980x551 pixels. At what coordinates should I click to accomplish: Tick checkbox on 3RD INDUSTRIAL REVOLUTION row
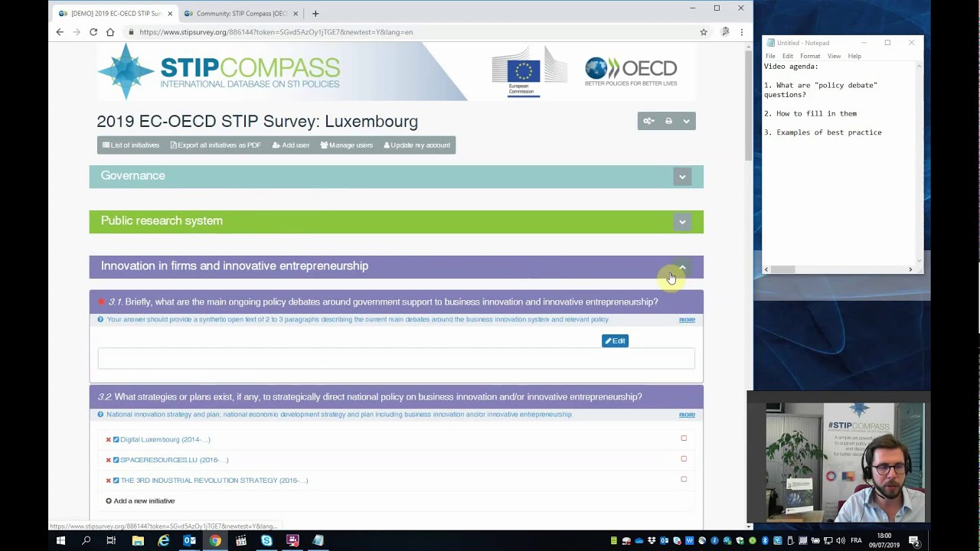[684, 480]
